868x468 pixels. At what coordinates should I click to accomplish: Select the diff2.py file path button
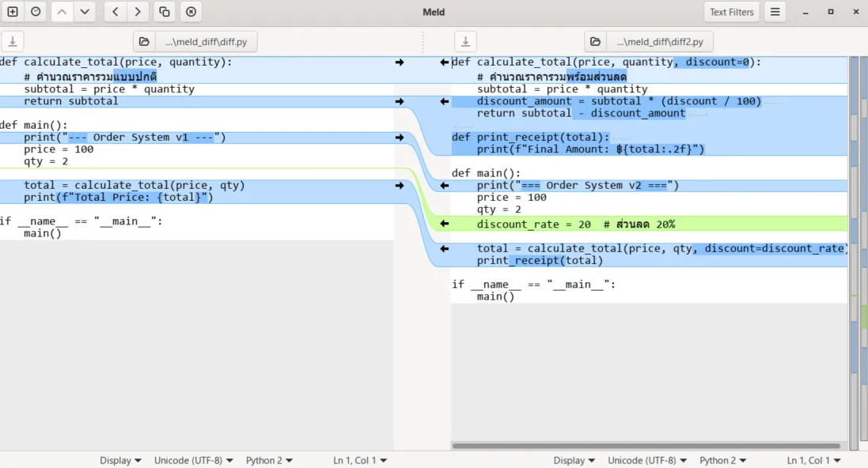(x=660, y=41)
